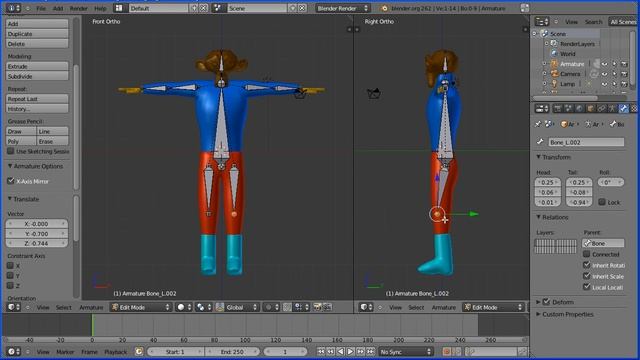This screenshot has width=640, height=360.
Task: Click the Extrude button
Action: pyautogui.click(x=37, y=66)
